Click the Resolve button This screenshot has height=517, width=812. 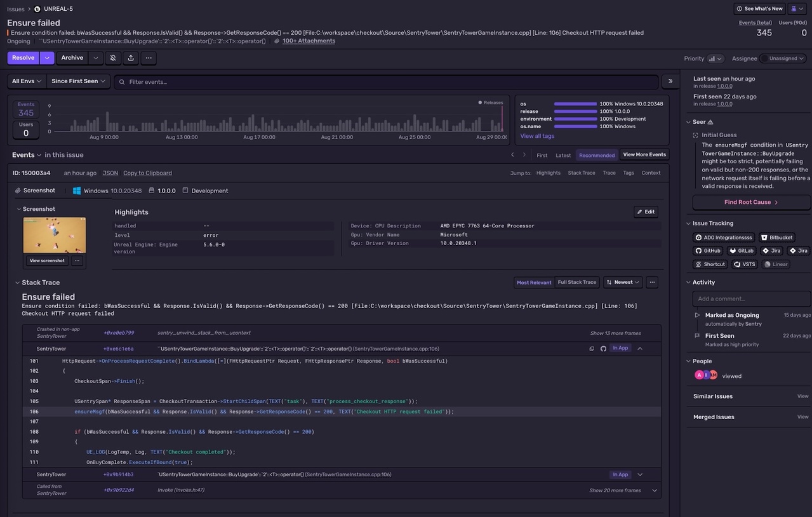click(23, 58)
